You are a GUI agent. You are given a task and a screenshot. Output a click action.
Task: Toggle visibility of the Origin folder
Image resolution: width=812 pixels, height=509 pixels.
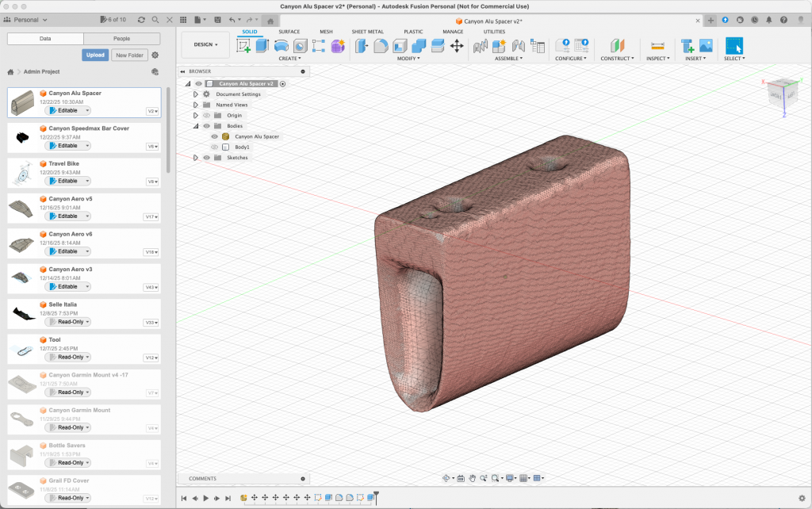(x=206, y=115)
